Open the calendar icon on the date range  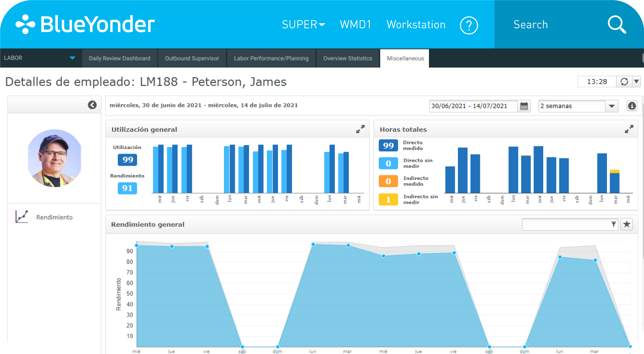(524, 106)
